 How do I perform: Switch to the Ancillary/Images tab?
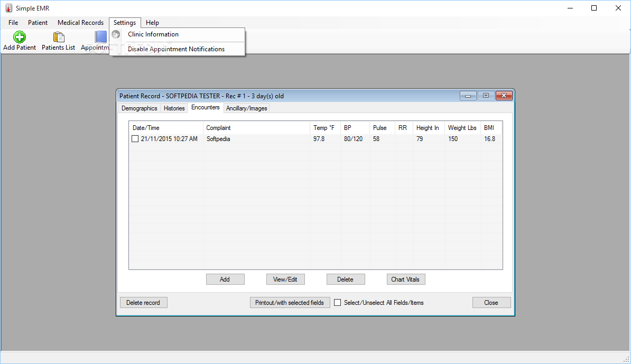click(x=247, y=108)
